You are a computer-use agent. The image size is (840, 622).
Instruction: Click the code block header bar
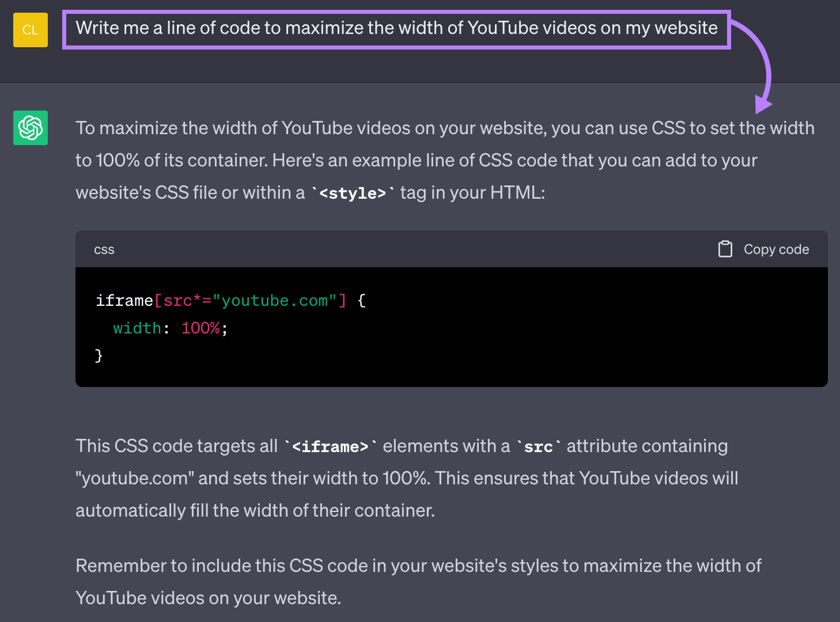[403, 249]
